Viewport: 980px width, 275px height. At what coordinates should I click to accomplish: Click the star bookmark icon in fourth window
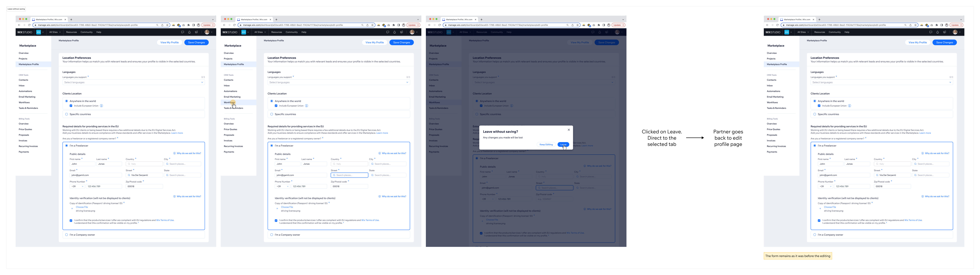[916, 25]
